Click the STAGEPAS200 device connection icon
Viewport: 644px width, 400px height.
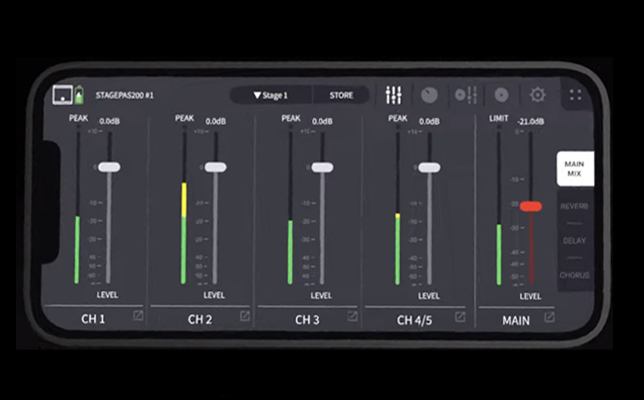65,96
